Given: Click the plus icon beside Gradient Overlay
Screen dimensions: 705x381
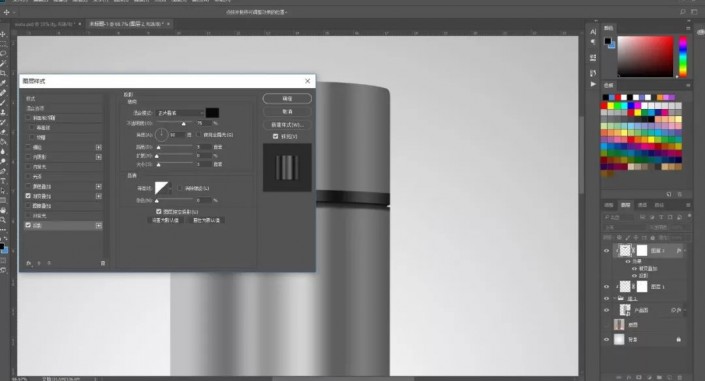Looking at the screenshot, I should point(98,196).
